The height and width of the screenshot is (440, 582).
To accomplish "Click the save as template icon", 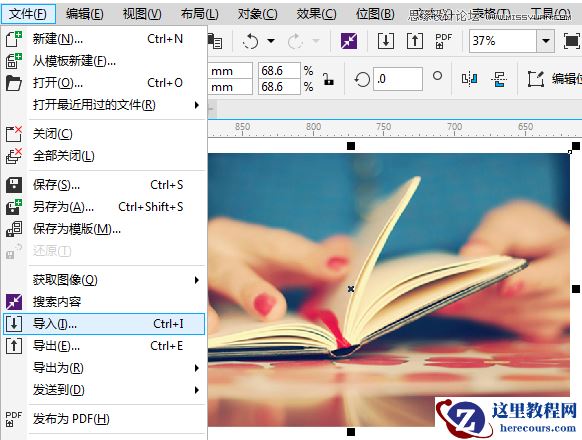I will 14,229.
